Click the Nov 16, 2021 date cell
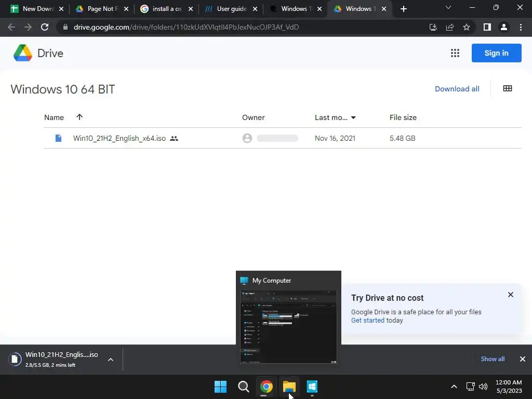Viewport: 532px width, 399px height. coord(335,138)
